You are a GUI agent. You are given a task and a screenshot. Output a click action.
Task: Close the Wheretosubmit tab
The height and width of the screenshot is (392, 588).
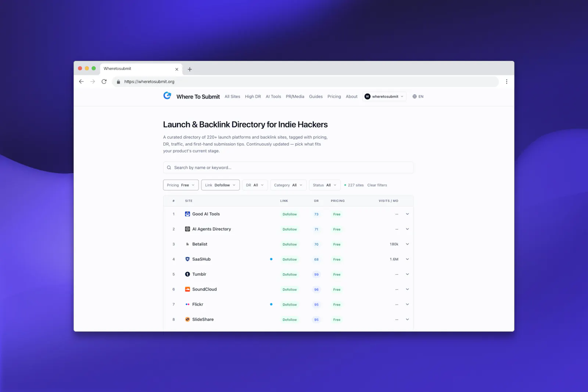tap(177, 69)
